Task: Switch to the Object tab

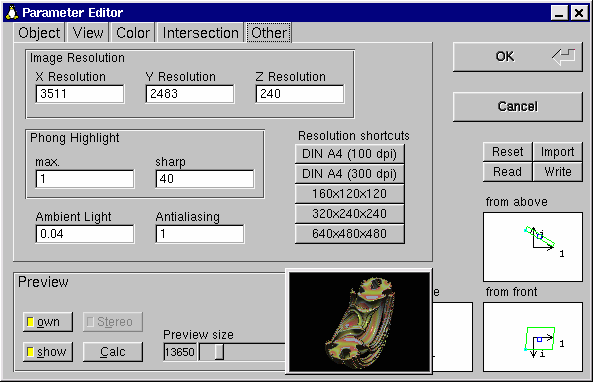Action: coord(39,33)
